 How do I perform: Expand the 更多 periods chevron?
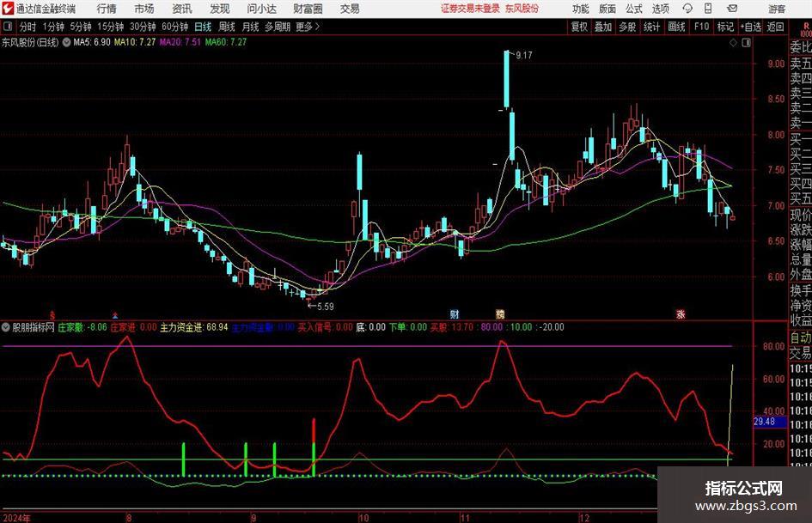[x=317, y=27]
